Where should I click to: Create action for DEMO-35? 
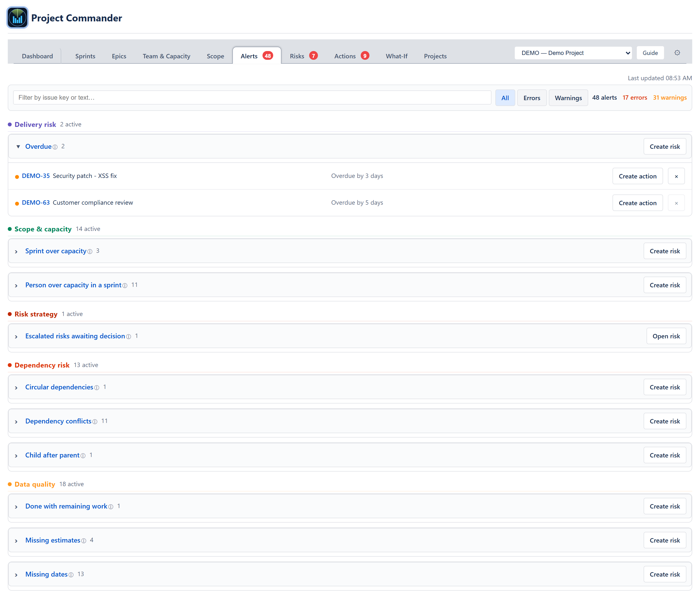click(x=637, y=176)
